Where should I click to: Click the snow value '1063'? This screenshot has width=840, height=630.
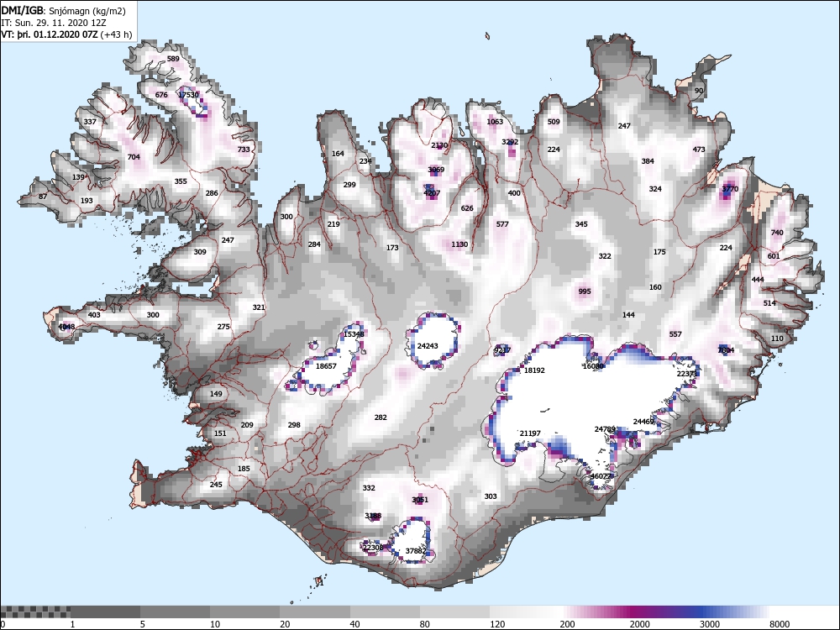coord(495,122)
